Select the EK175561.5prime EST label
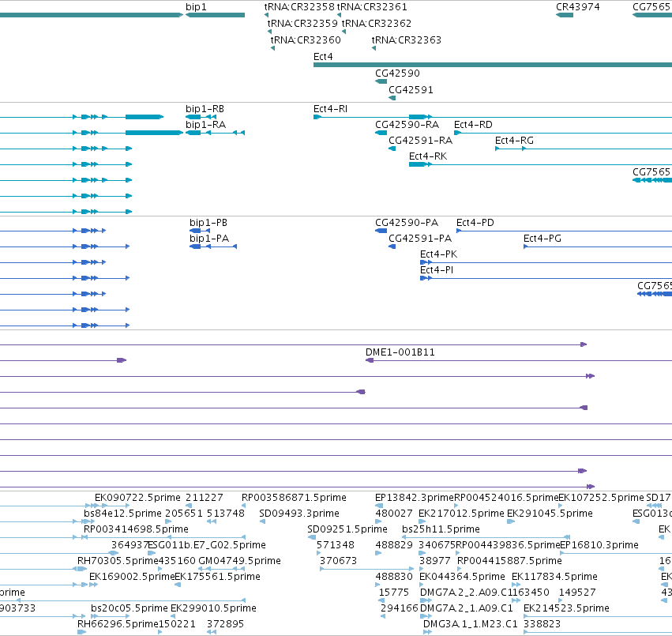The height and width of the screenshot is (636, 672). [x=217, y=577]
